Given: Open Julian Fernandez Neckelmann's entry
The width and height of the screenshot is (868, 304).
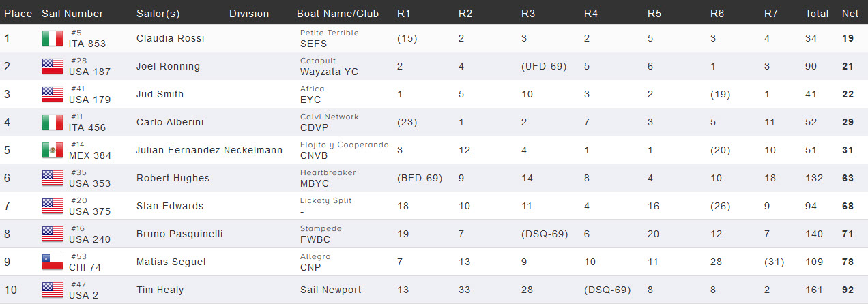Looking at the screenshot, I should [209, 150].
